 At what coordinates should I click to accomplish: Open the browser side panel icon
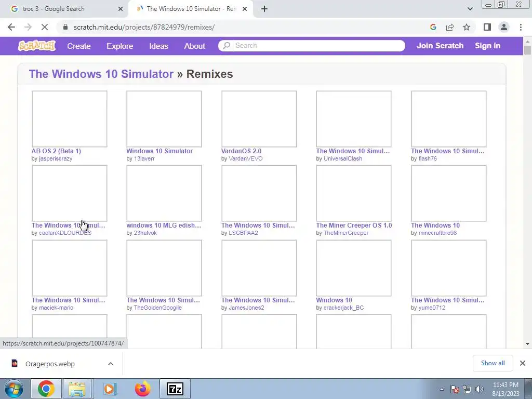coord(487,27)
